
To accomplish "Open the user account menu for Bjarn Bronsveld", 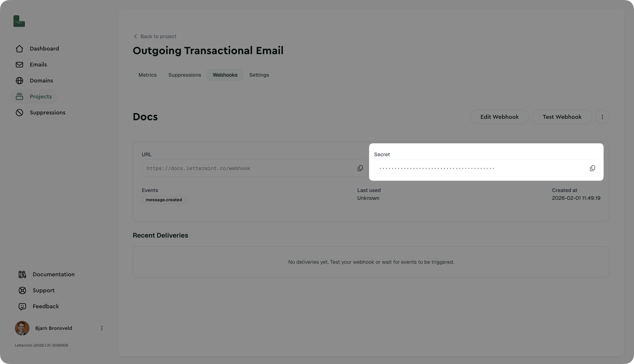I will pyautogui.click(x=102, y=328).
